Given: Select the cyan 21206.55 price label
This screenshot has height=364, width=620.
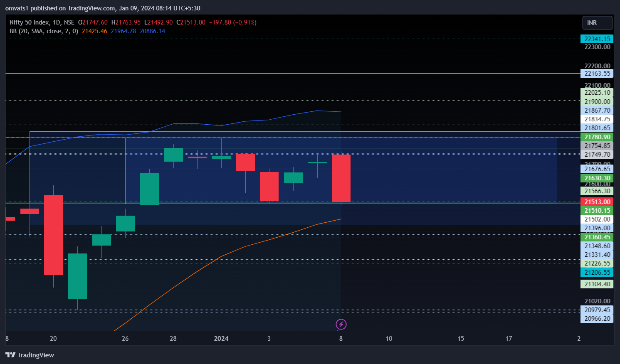Looking at the screenshot, I should point(597,273).
